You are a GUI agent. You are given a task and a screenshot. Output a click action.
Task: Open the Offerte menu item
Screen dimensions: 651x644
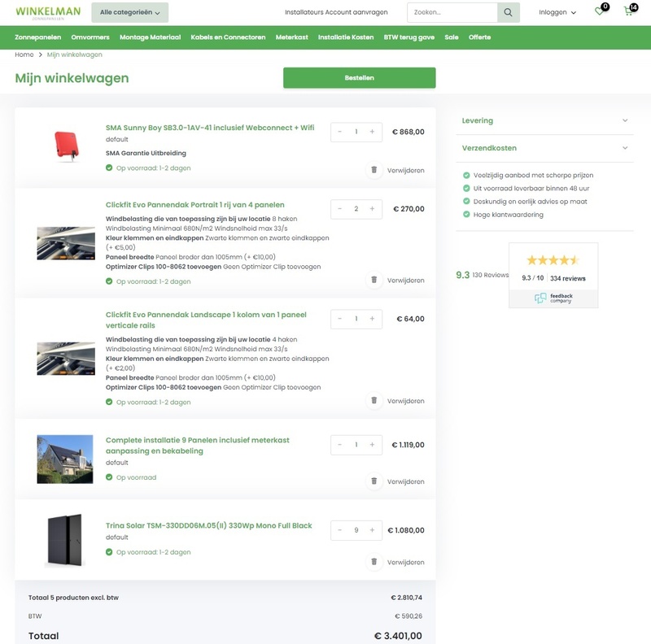tap(479, 37)
